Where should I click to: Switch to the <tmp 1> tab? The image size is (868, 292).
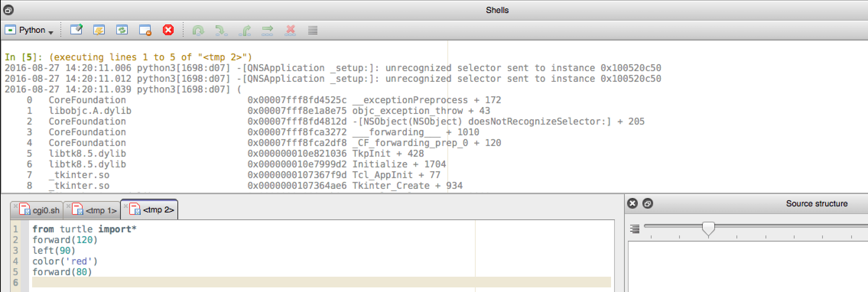[x=92, y=210]
